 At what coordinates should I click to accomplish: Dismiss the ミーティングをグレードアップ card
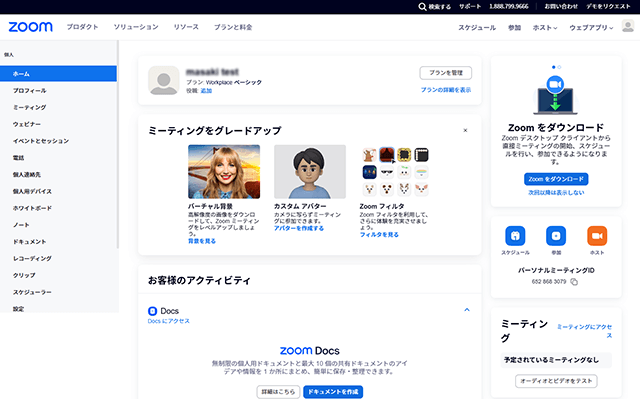(465, 131)
